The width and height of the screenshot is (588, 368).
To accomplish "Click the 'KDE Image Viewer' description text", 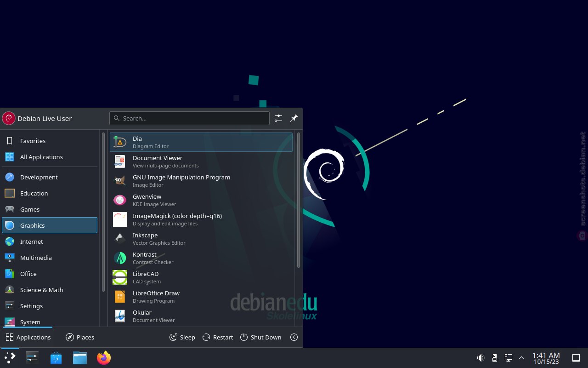I will [x=154, y=204].
